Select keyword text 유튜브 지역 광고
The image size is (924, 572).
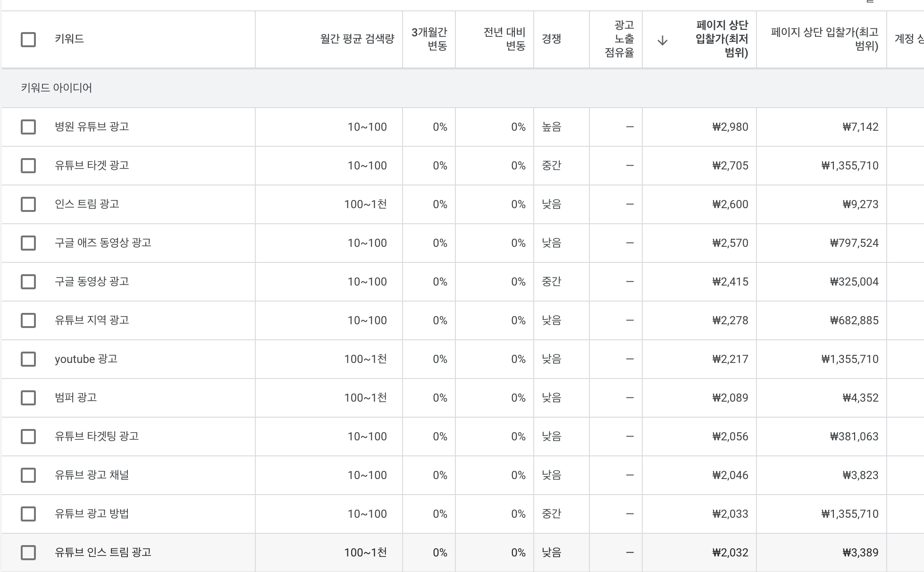pos(92,320)
